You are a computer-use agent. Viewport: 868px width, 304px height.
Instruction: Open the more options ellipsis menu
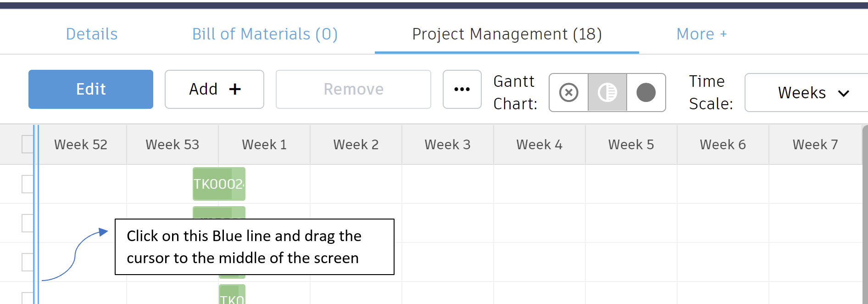[x=462, y=89]
